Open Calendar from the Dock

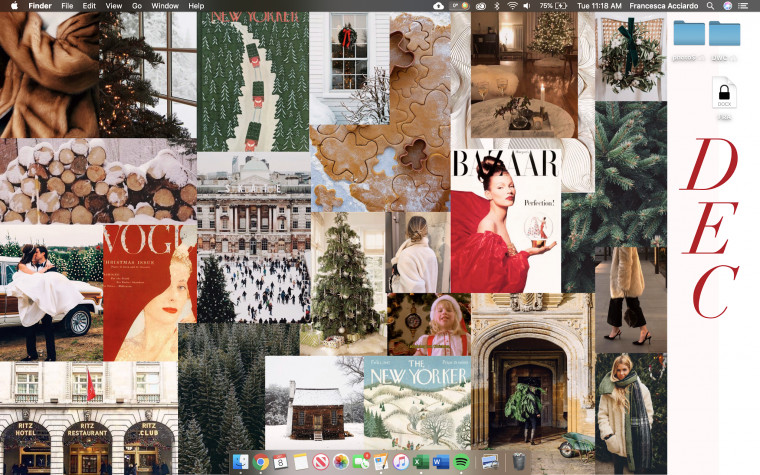click(281, 462)
